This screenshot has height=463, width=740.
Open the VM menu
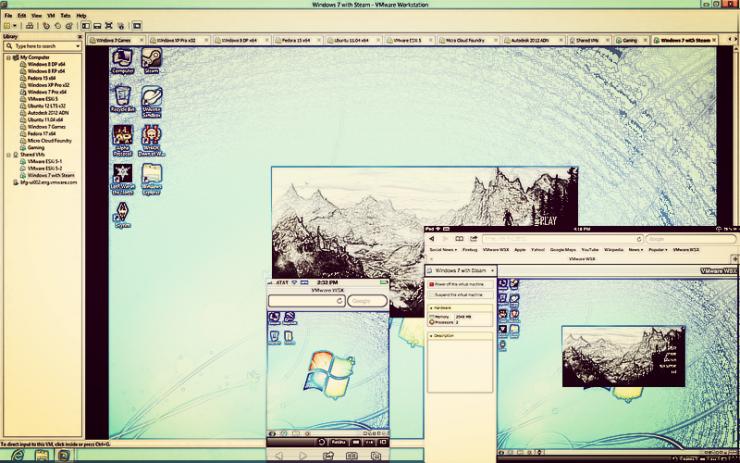point(50,16)
